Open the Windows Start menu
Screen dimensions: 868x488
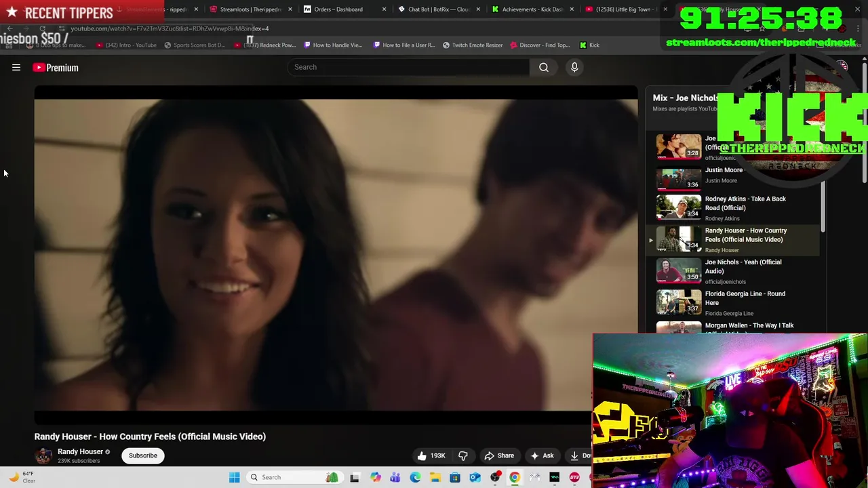(234, 477)
